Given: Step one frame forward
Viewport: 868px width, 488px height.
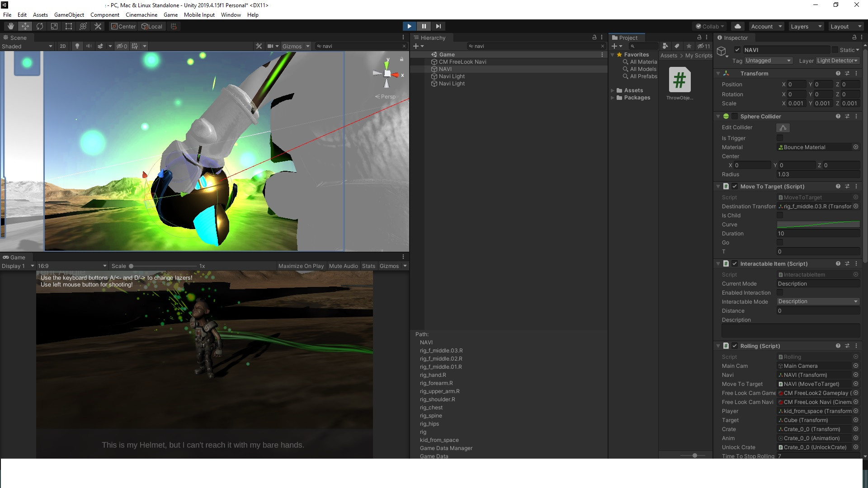Looking at the screenshot, I should (x=438, y=26).
